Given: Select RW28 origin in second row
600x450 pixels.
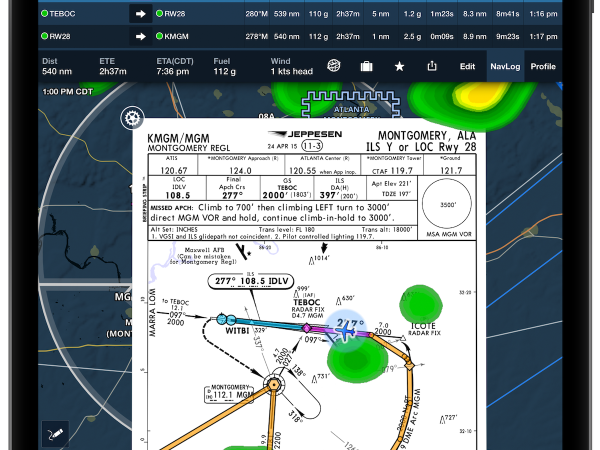Looking at the screenshot, I should pyautogui.click(x=55, y=36).
